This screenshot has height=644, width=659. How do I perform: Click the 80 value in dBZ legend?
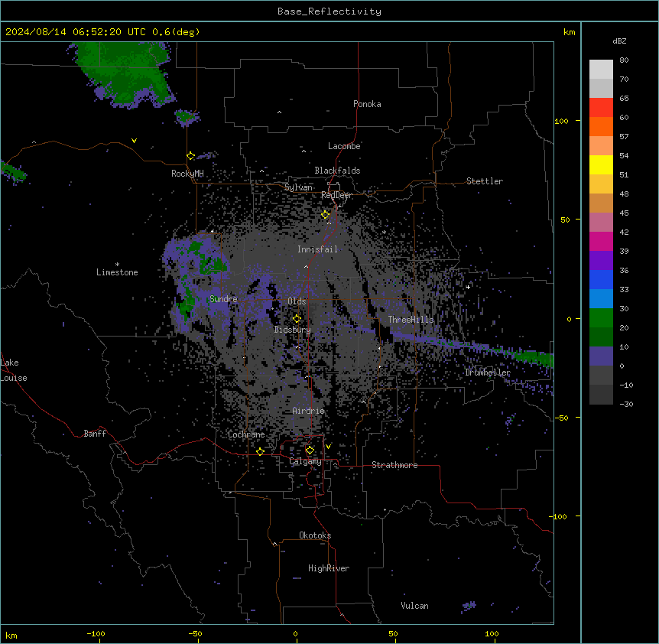[624, 60]
